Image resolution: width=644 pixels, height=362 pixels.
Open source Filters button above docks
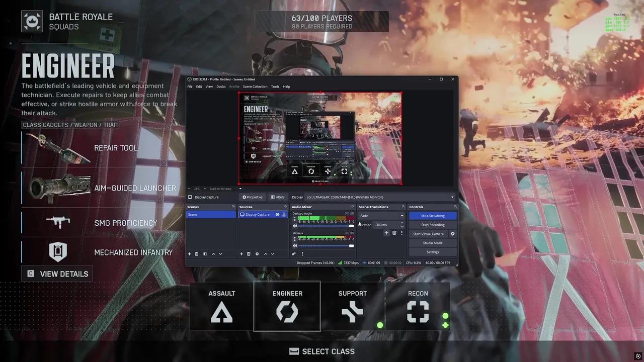pyautogui.click(x=278, y=197)
